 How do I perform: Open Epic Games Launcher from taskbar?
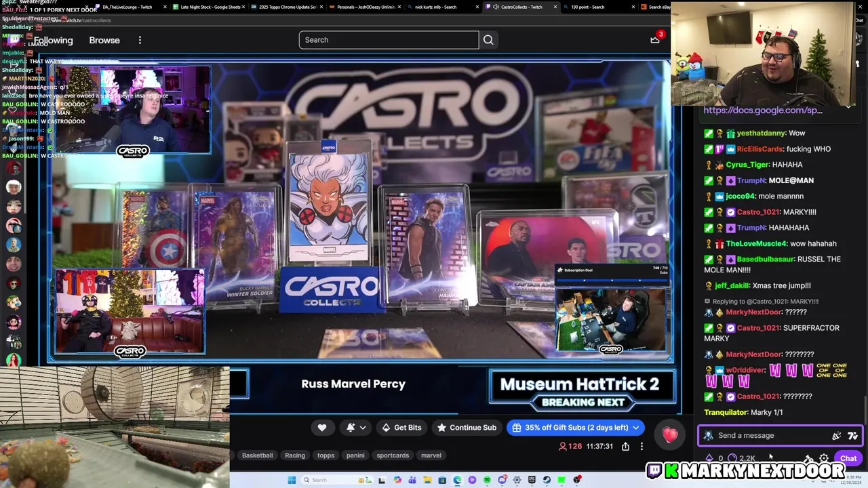pos(532,480)
